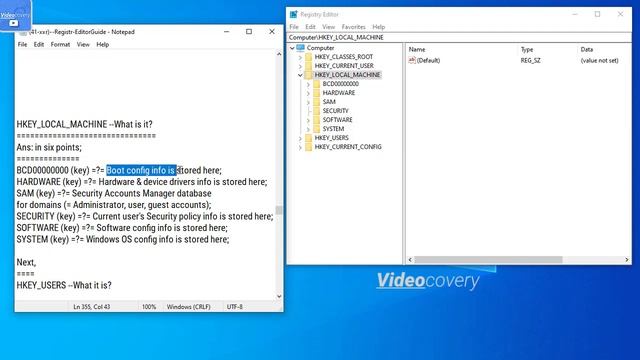This screenshot has height=360, width=640.
Task: Expand the HKEY_CLASSES_ROOT node
Action: click(x=300, y=57)
